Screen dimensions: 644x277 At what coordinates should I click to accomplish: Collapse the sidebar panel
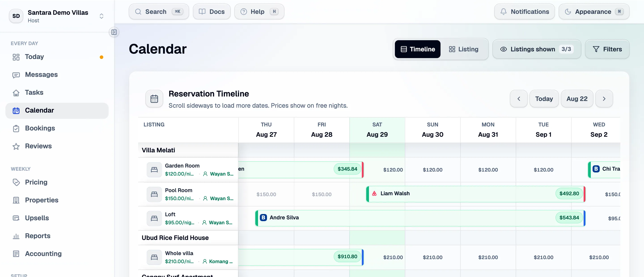click(x=114, y=32)
